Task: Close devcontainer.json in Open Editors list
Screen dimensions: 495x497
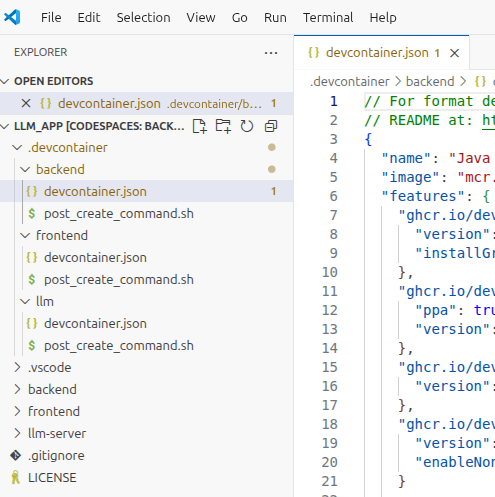Action: click(26, 103)
